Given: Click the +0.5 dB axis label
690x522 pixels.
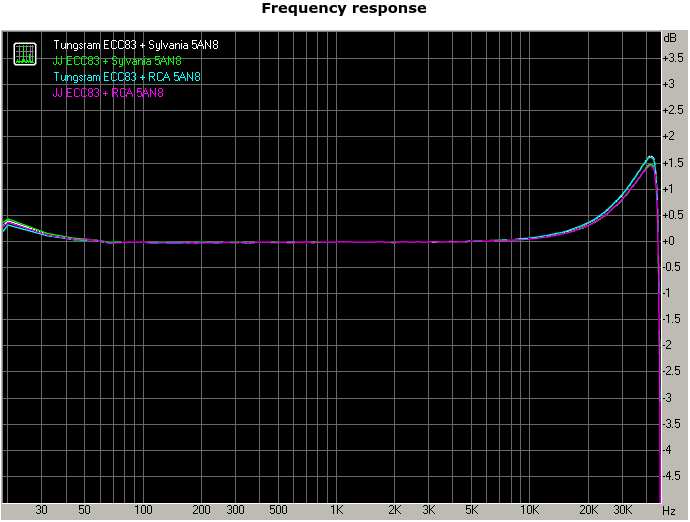Looking at the screenshot, I should click(x=673, y=214).
